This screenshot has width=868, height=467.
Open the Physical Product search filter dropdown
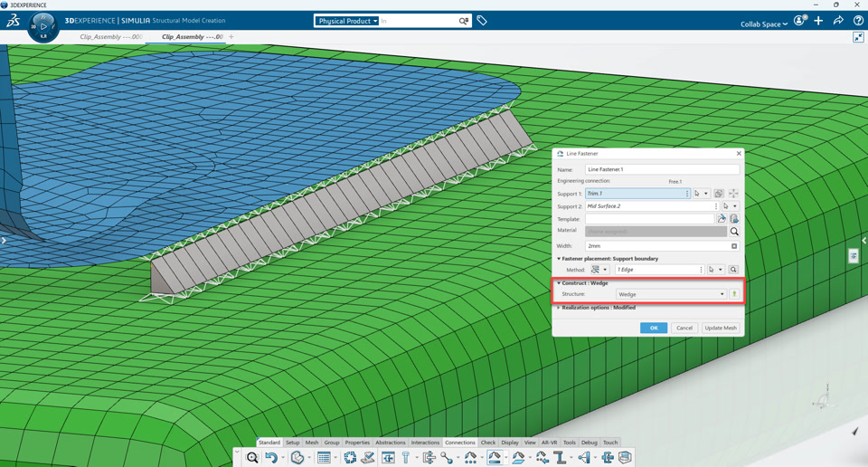[347, 21]
